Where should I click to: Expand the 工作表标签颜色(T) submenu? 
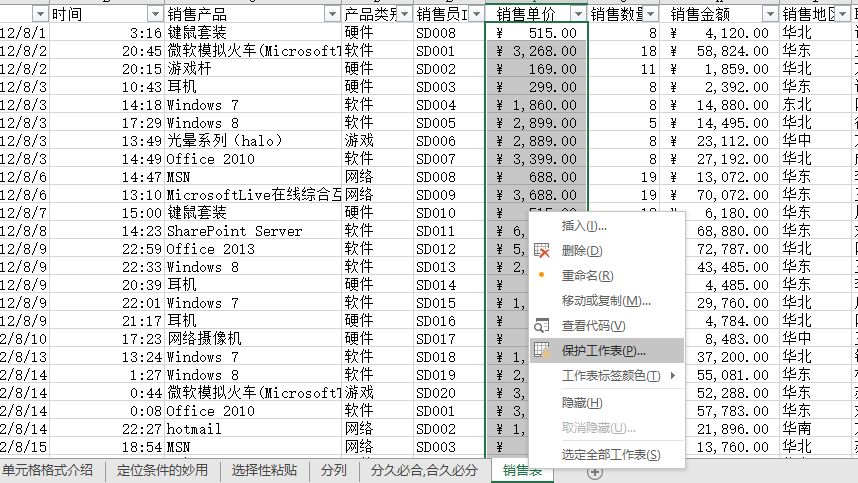click(x=607, y=376)
